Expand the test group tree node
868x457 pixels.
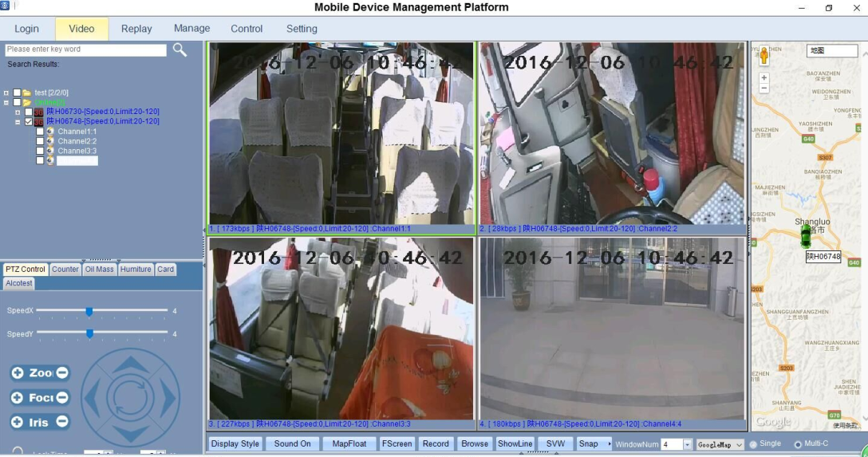(6, 93)
